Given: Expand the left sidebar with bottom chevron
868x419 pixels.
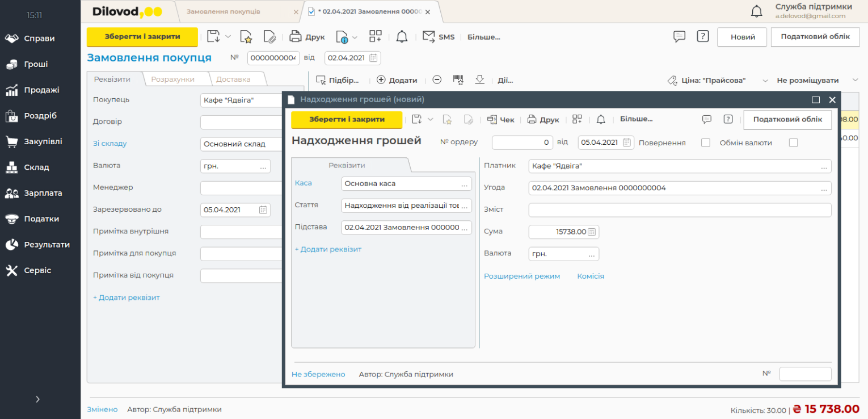Looking at the screenshot, I should (37, 399).
